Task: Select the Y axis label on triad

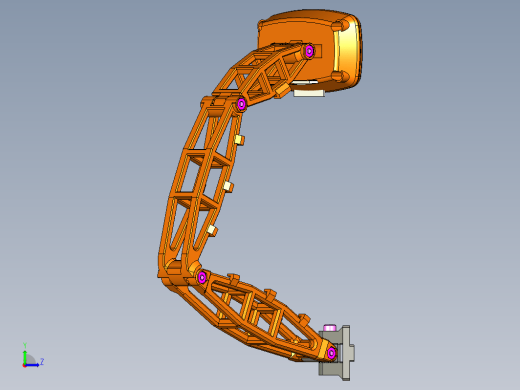Action: (x=25, y=345)
